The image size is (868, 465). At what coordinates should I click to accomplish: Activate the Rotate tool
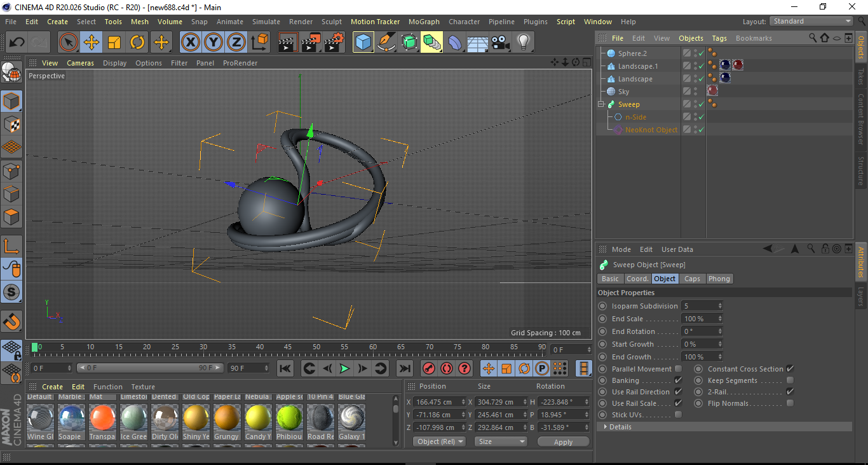[137, 43]
